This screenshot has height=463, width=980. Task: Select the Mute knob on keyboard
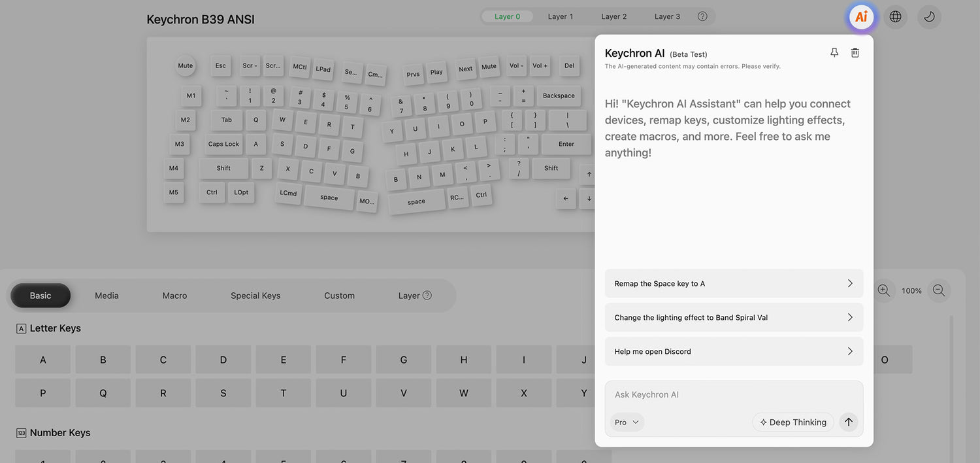pos(186,65)
